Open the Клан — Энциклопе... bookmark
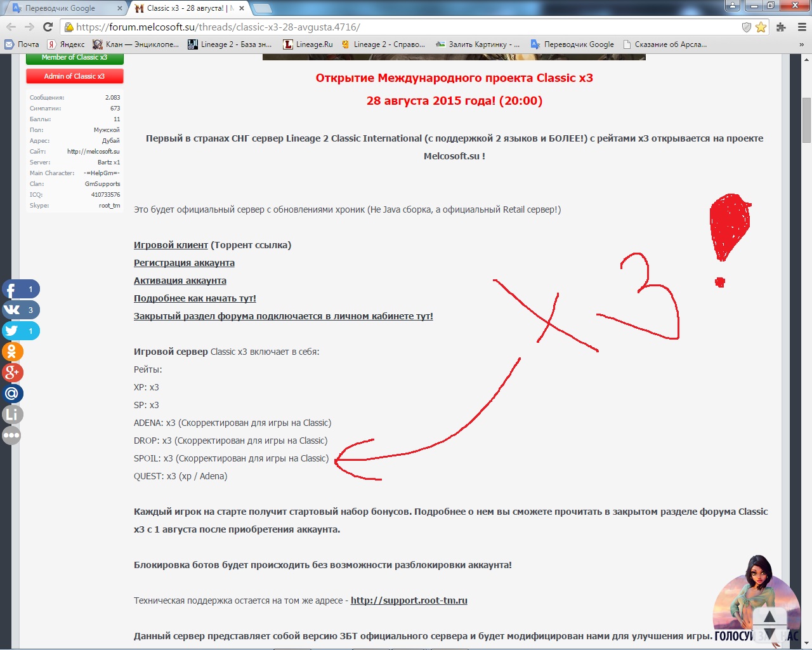Image resolution: width=812 pixels, height=650 pixels. (136, 44)
